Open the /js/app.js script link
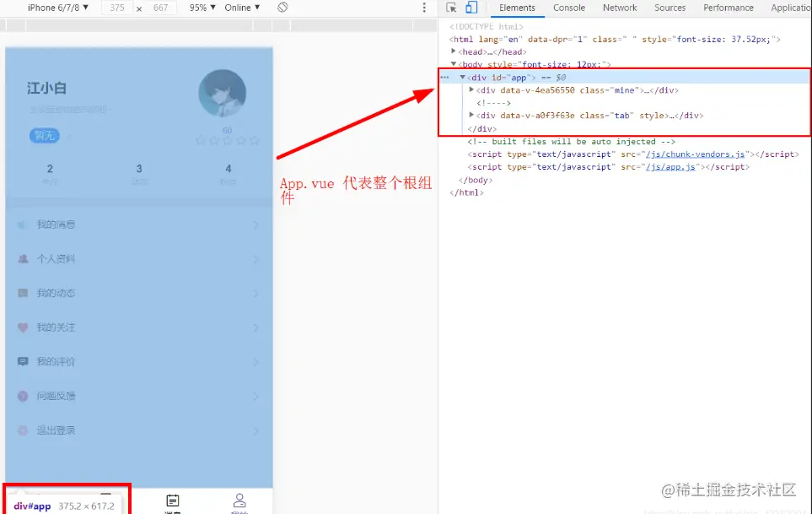This screenshot has width=812, height=514. pos(670,167)
